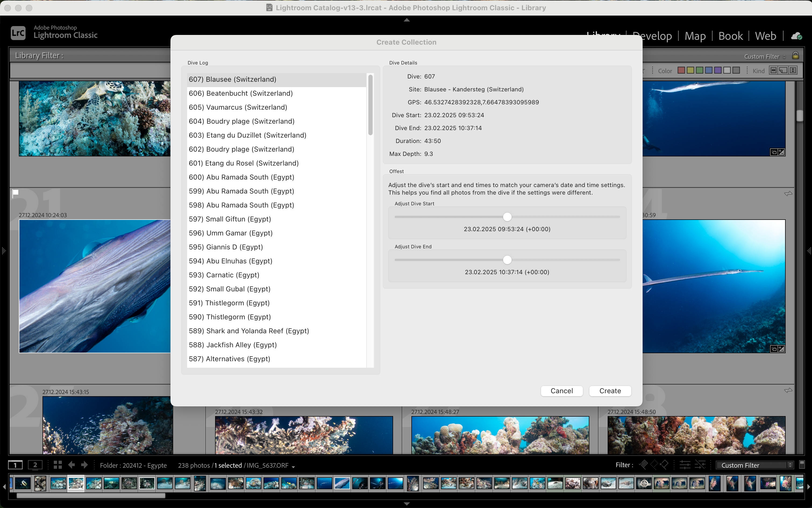Filter by red color label

tap(681, 70)
